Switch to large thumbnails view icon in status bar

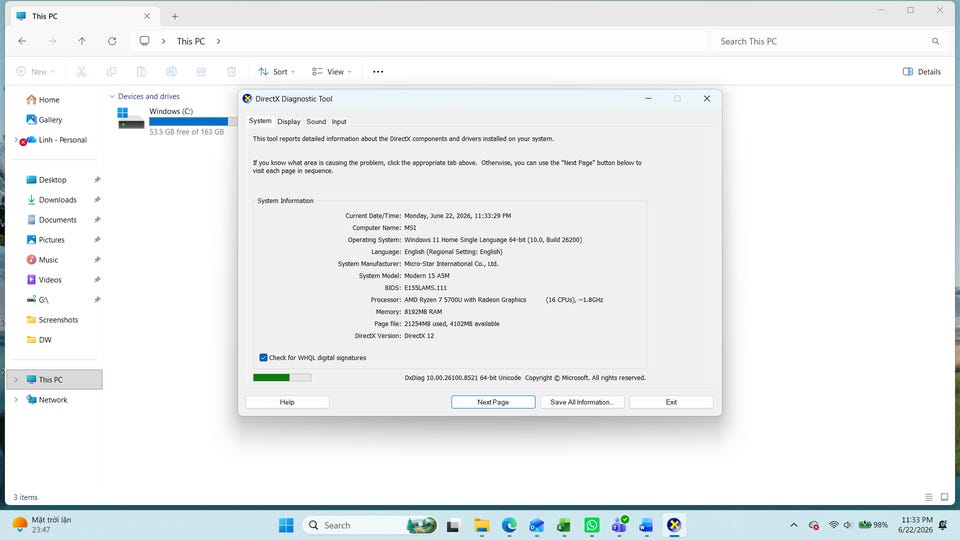[945, 497]
